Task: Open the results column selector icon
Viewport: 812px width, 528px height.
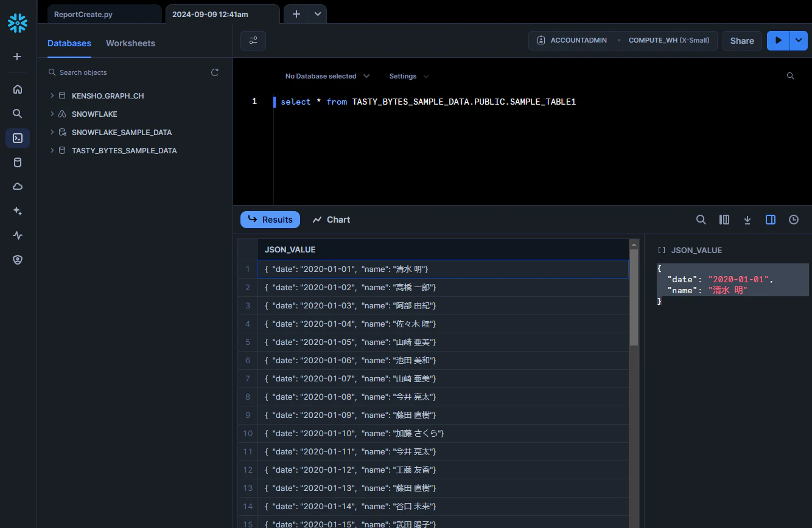Action: tap(724, 220)
